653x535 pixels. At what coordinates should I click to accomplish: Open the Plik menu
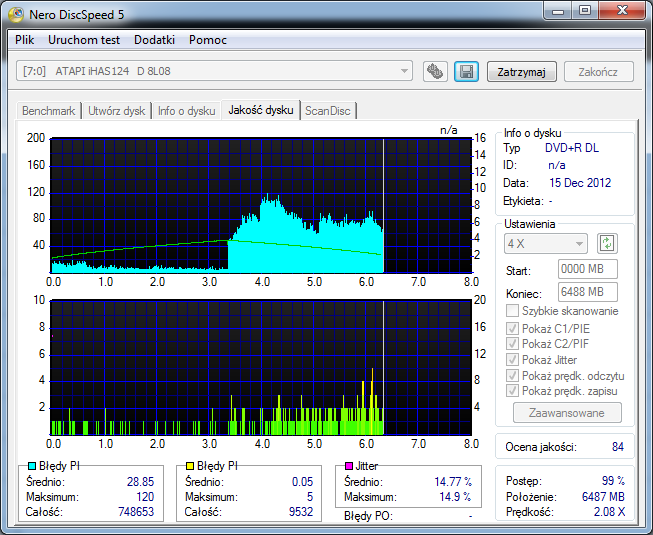(x=25, y=40)
